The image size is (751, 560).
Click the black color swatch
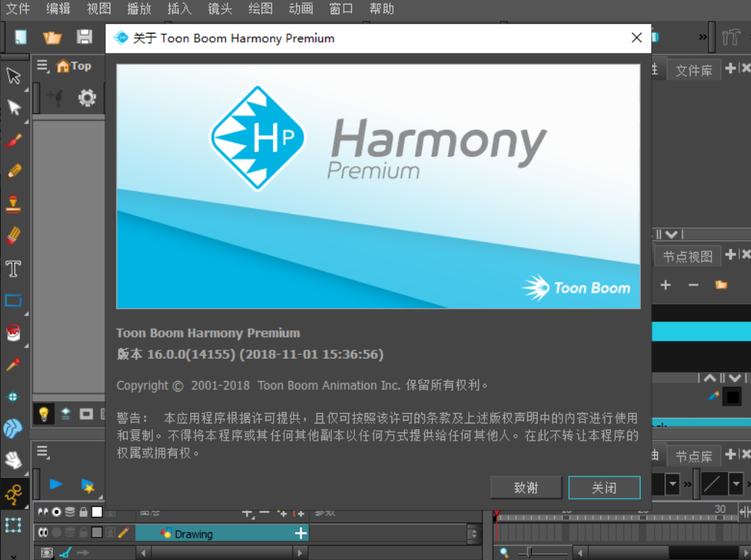point(732,397)
